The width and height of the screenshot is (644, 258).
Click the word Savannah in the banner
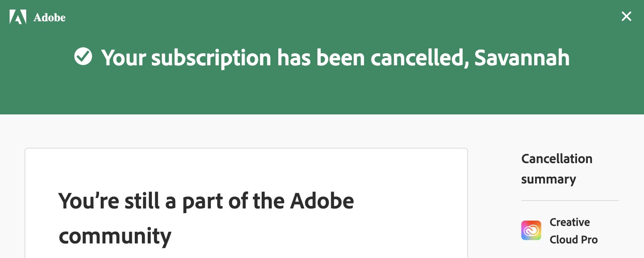522,57
